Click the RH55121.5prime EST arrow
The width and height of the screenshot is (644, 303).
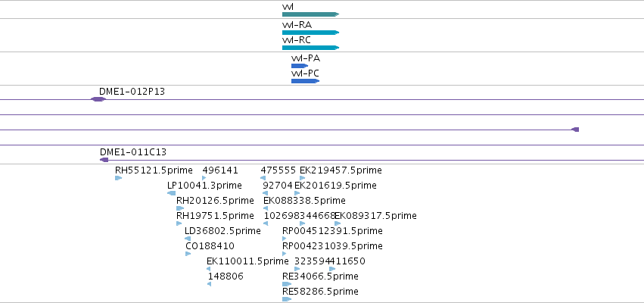coord(118,178)
